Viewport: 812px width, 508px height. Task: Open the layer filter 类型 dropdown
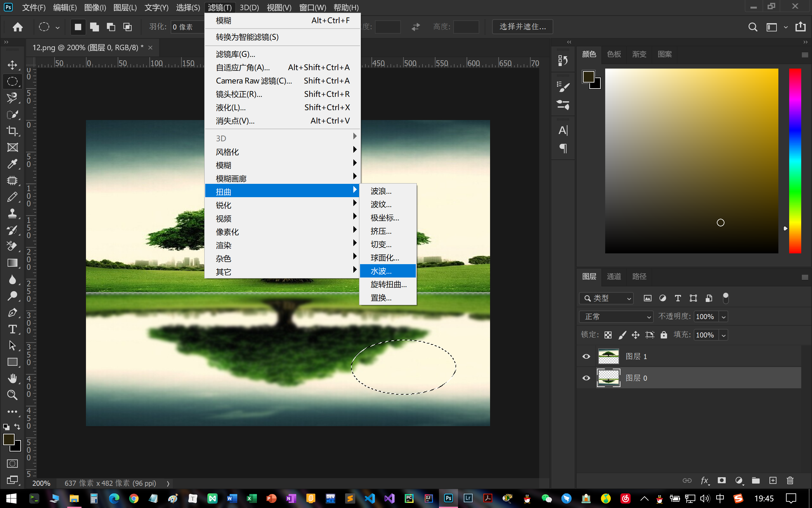pyautogui.click(x=606, y=298)
